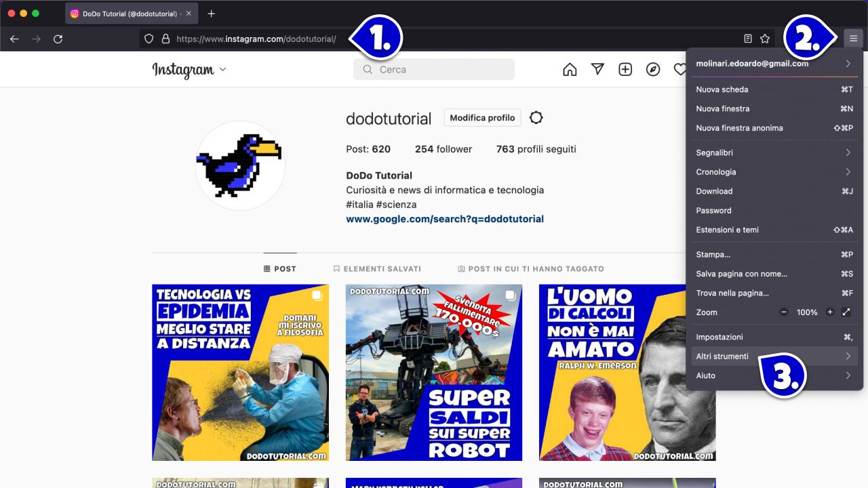Open the Tecnologia vs Epidemia post
Viewport: 868px width, 488px height.
[x=240, y=372]
